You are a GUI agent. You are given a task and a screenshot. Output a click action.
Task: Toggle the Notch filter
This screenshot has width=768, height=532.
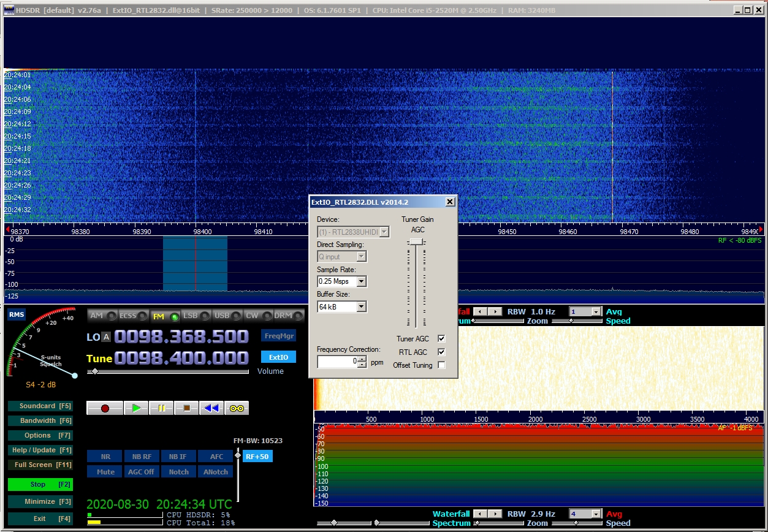click(178, 472)
